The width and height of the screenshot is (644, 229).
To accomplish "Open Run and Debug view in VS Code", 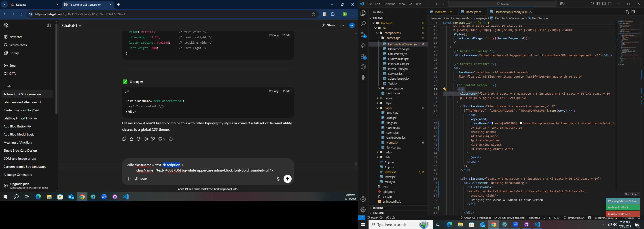I will coord(363,45).
